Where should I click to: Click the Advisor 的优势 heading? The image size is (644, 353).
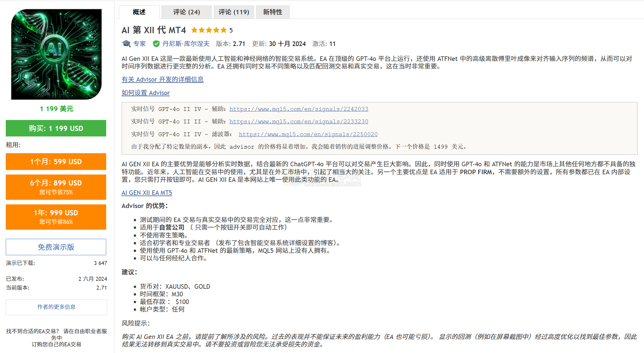click(145, 206)
